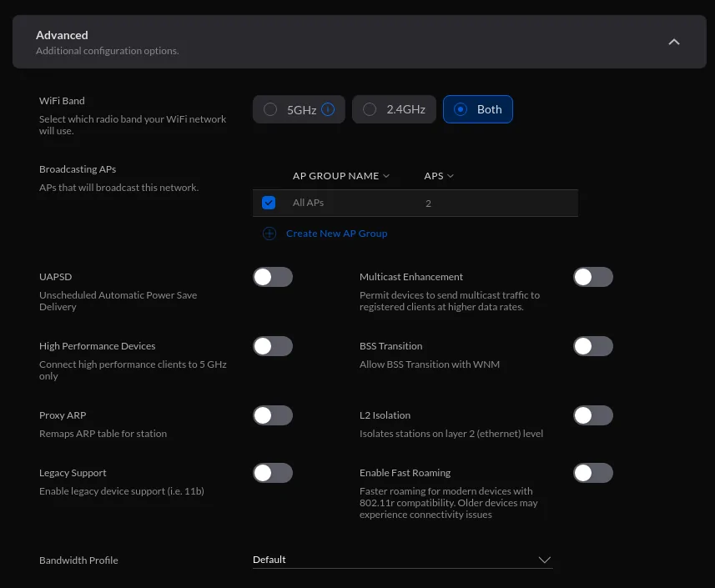The width and height of the screenshot is (715, 588).
Task: Sort by APS column header
Action: coord(438,176)
